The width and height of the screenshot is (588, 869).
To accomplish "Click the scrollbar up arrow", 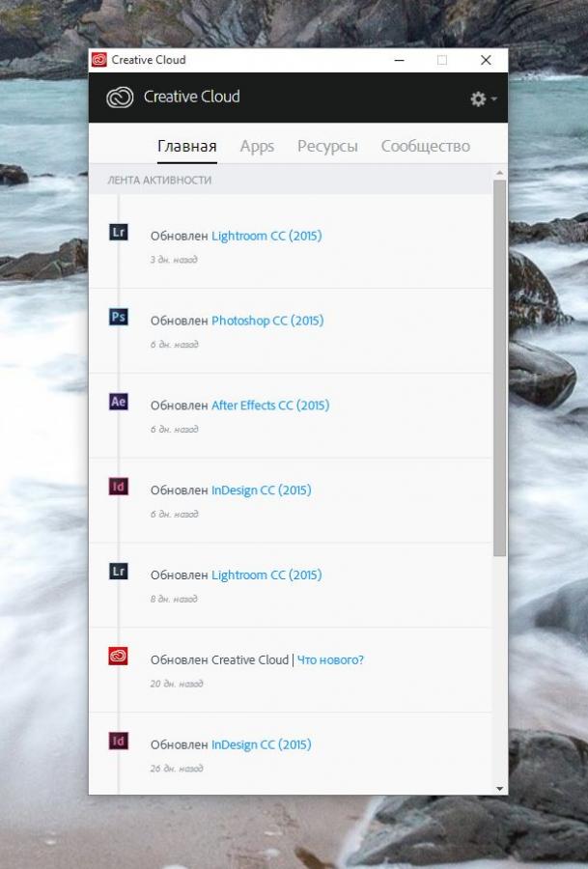I will [500, 173].
